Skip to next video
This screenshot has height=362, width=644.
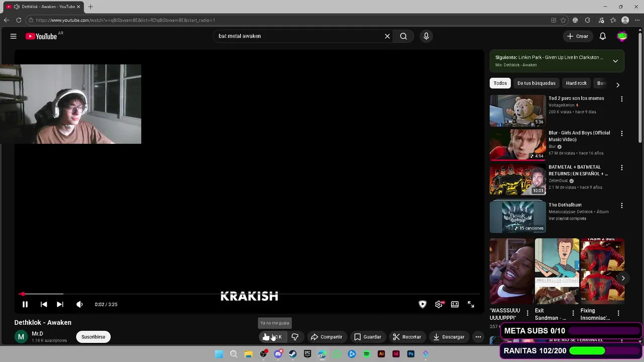[x=60, y=304]
